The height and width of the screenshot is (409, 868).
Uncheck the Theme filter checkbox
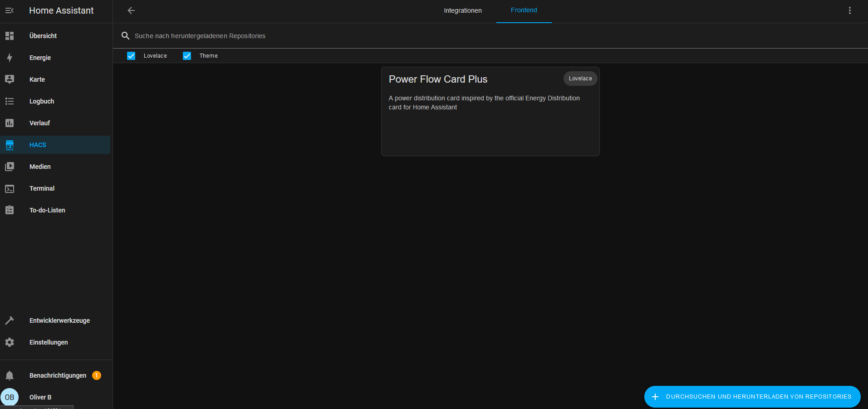click(x=187, y=56)
